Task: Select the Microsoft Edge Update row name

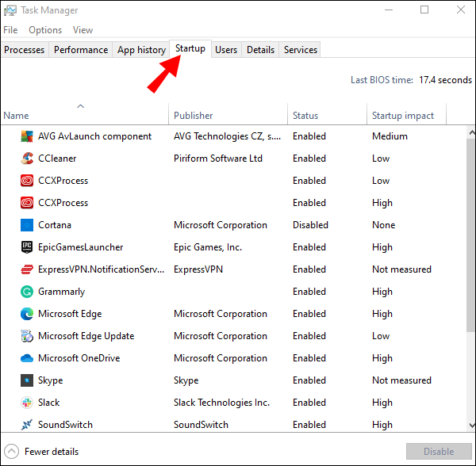Action: pos(86,336)
